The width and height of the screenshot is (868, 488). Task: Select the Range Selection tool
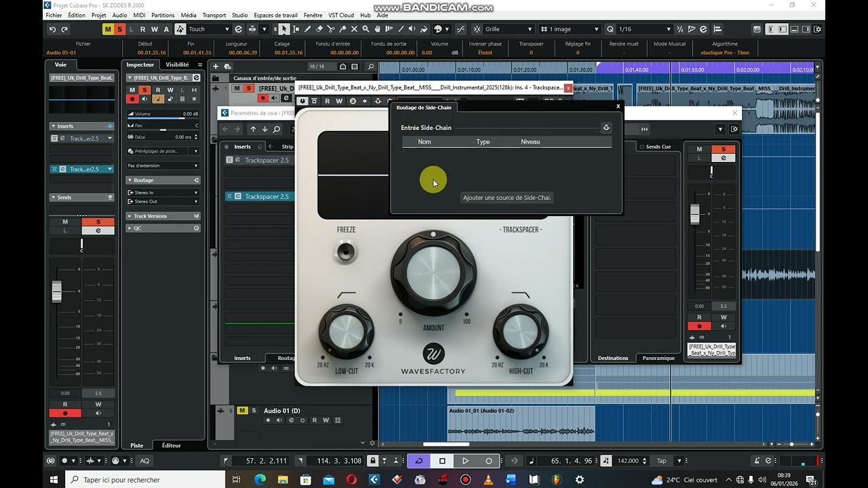(296, 29)
